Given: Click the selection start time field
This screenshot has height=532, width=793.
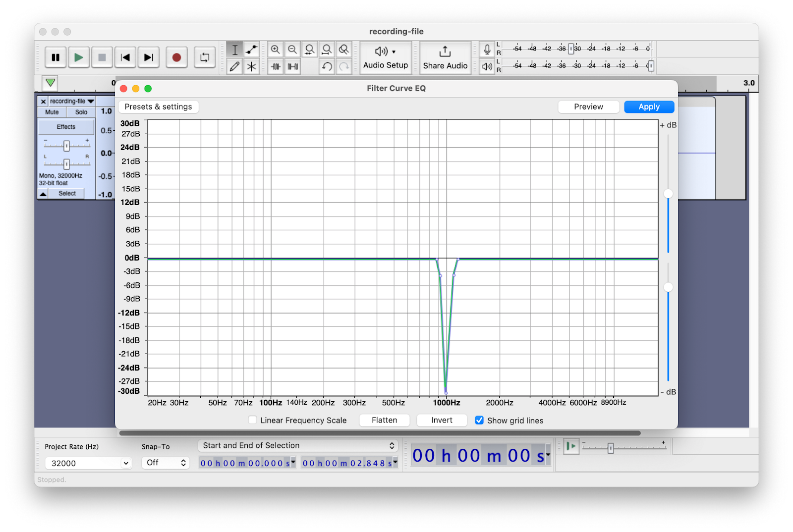Looking at the screenshot, I should click(x=244, y=463).
